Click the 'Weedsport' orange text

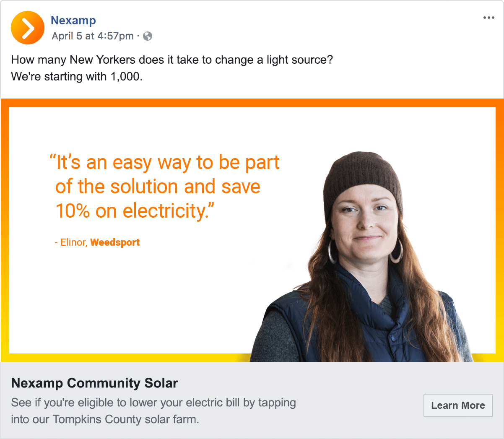[115, 242]
